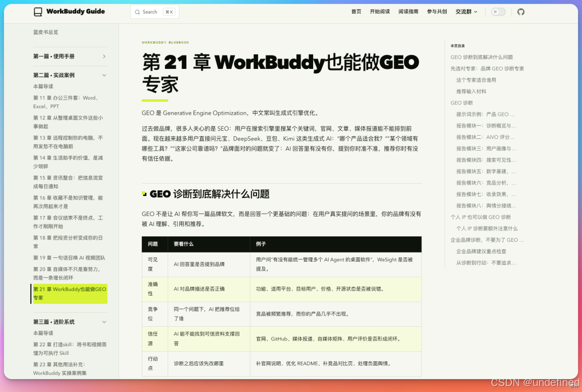
Task: Click the WorkBuddy Guide site title
Action: (x=75, y=11)
